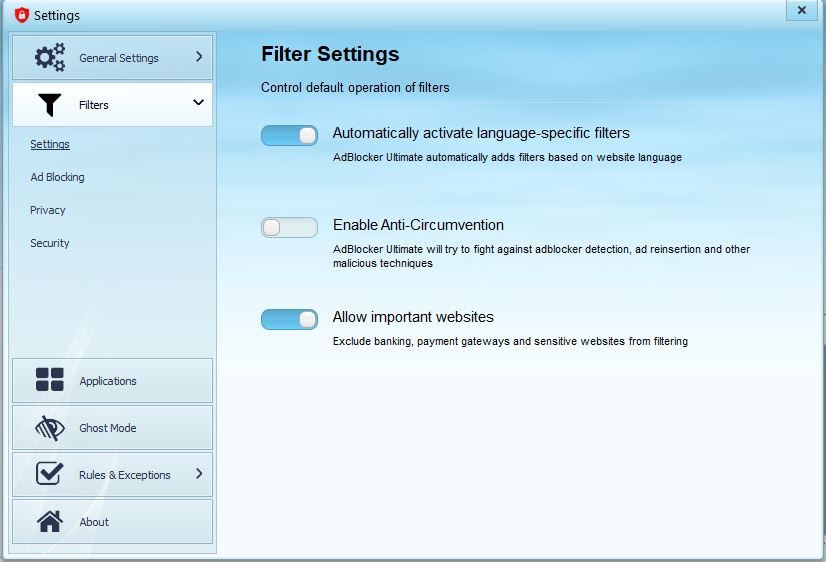The height and width of the screenshot is (562, 826).
Task: Expand General Settings with its chevron arrow
Action: pyautogui.click(x=199, y=56)
